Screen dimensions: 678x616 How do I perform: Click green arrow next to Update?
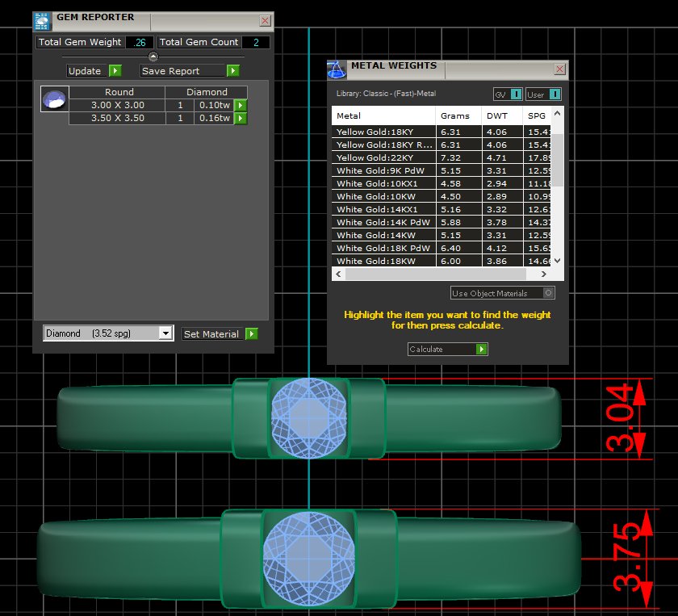(115, 70)
